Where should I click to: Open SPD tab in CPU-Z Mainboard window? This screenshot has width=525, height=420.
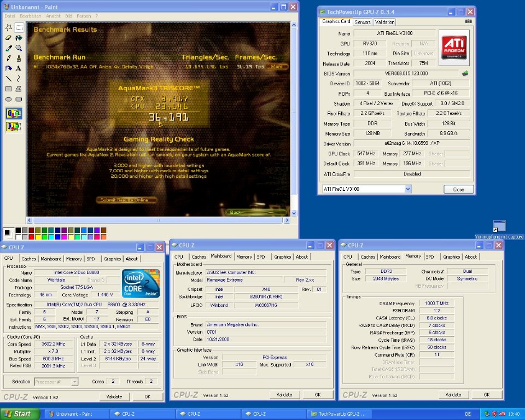coord(260,257)
